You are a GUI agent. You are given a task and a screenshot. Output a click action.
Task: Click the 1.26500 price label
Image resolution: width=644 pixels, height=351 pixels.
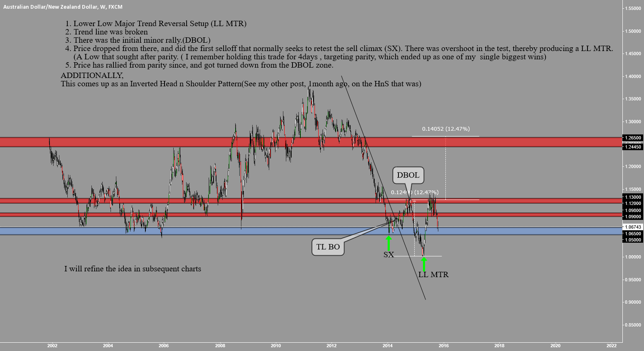633,138
